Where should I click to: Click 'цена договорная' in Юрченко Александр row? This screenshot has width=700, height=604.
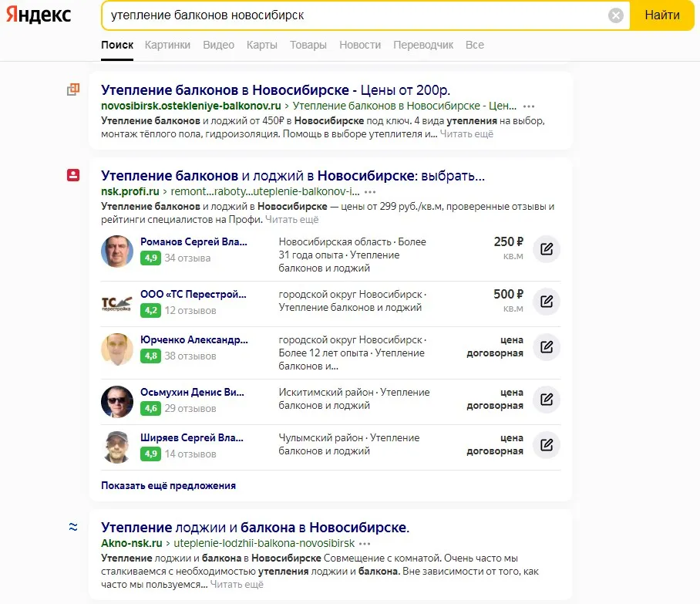495,346
